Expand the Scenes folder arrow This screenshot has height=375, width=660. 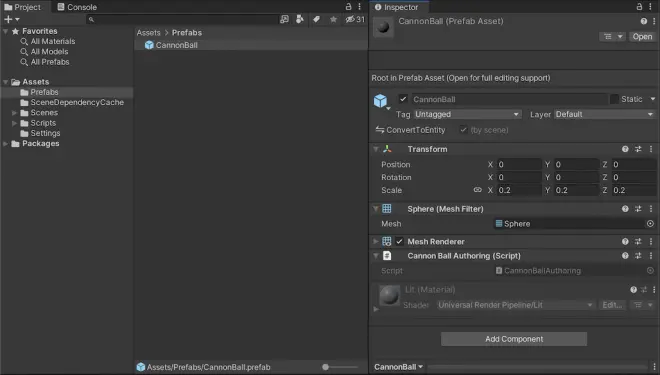click(x=14, y=113)
